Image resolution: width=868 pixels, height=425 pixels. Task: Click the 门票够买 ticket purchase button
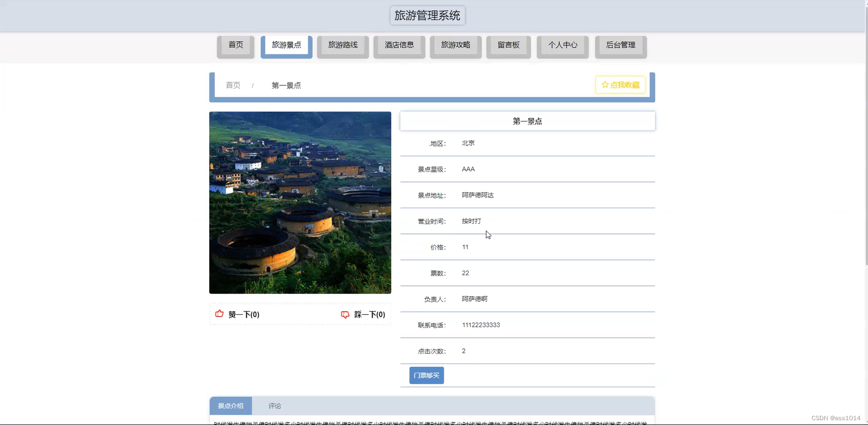[427, 376]
